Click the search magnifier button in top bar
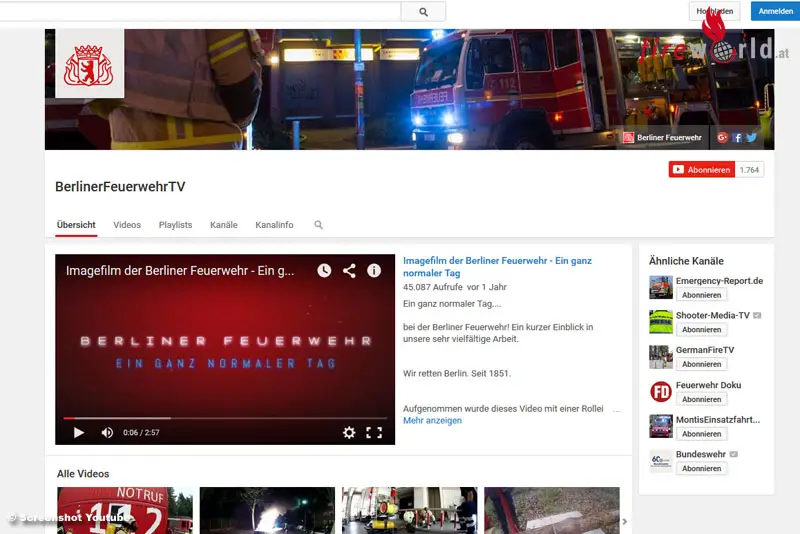Screen dimensions: 800x534 tap(423, 12)
